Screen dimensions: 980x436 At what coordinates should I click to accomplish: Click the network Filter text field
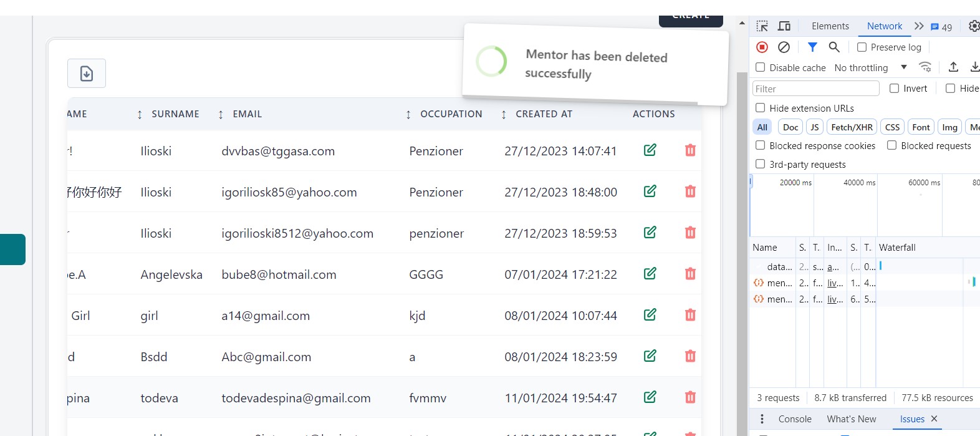(815, 89)
